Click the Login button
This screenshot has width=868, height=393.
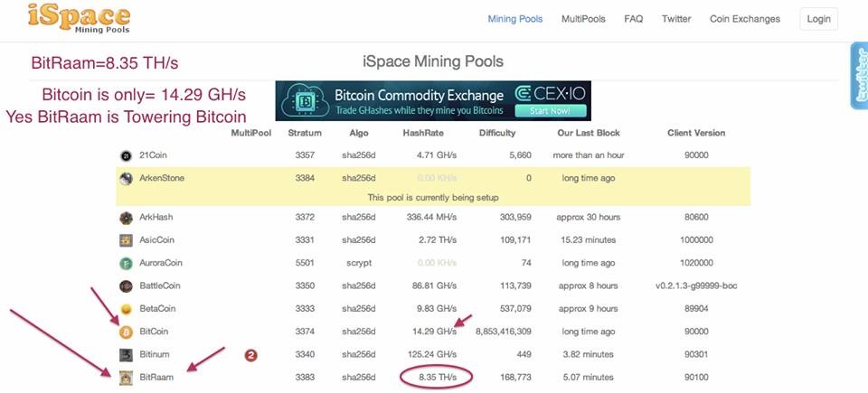[x=818, y=19]
